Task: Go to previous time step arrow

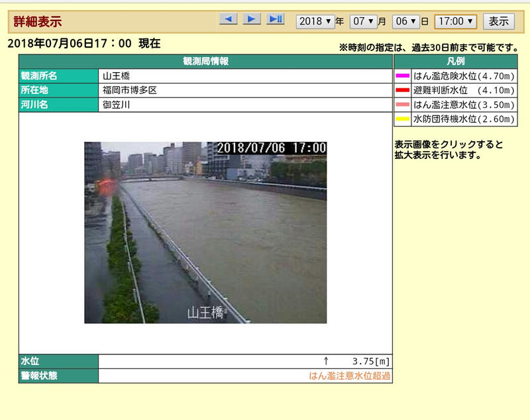Action: click(228, 19)
